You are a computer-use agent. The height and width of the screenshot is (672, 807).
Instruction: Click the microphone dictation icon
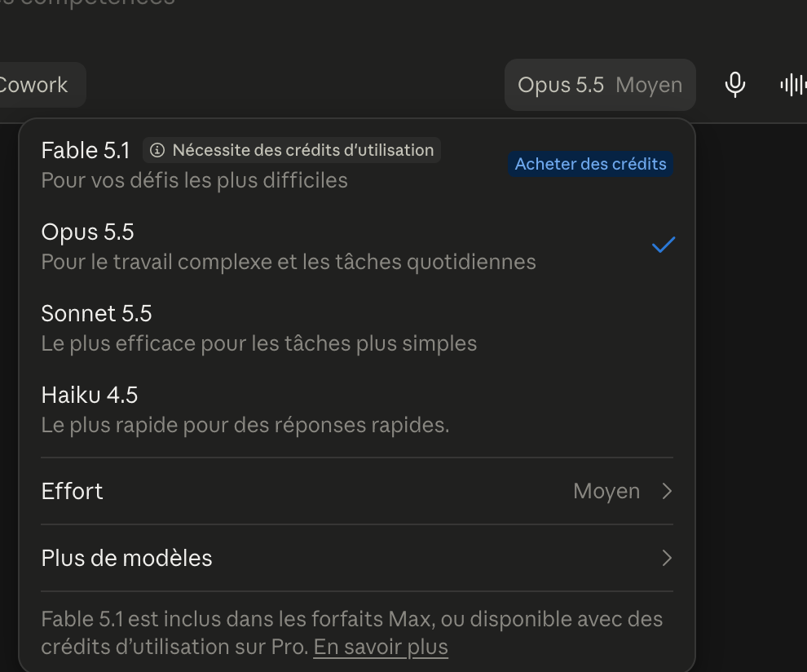pos(735,85)
